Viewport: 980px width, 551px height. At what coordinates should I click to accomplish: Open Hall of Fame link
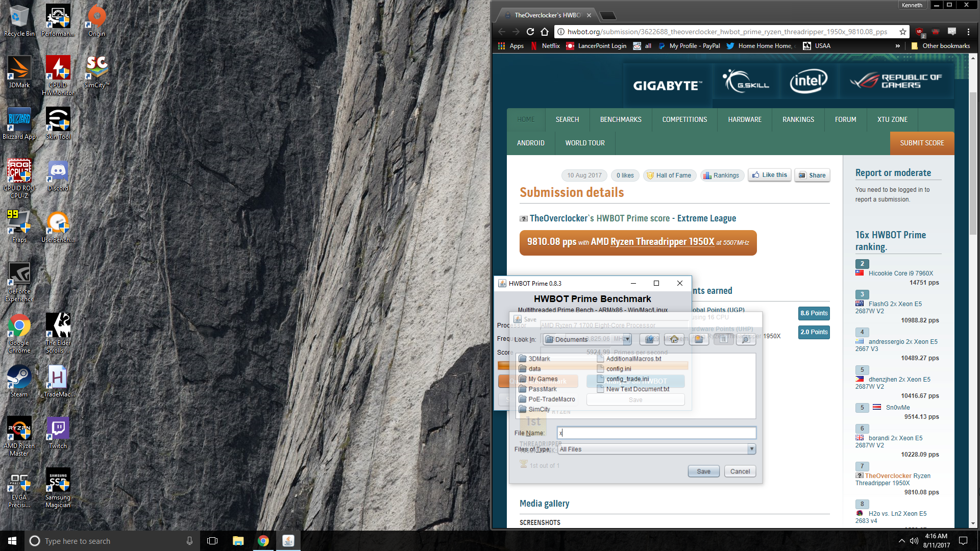(669, 176)
